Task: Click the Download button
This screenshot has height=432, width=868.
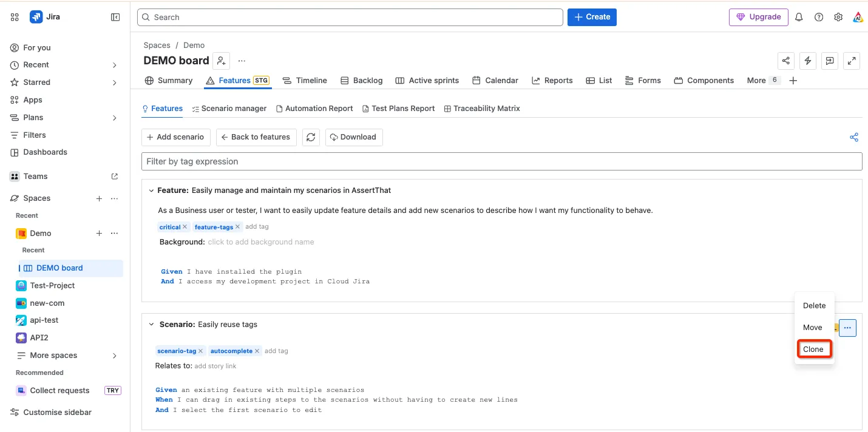Action: (x=354, y=137)
